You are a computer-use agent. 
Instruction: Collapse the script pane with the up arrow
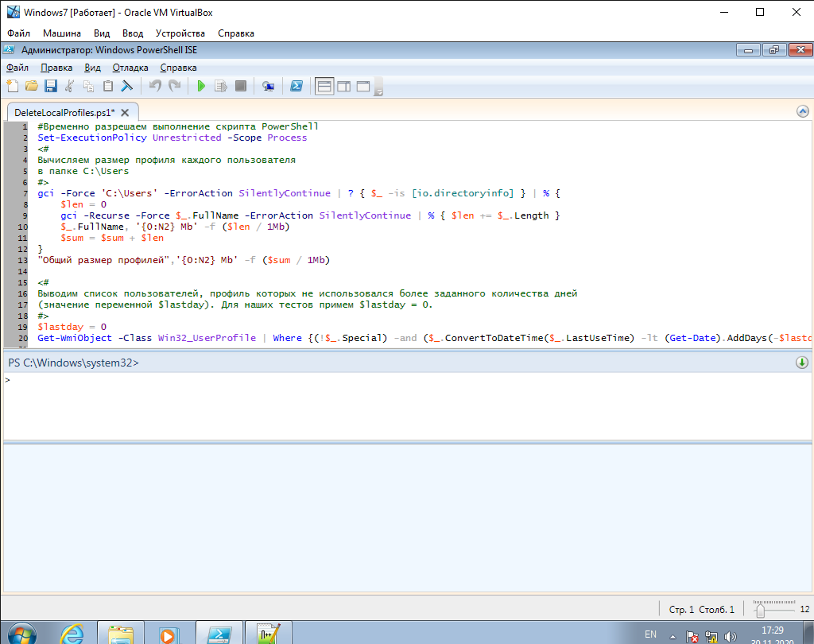(x=801, y=112)
